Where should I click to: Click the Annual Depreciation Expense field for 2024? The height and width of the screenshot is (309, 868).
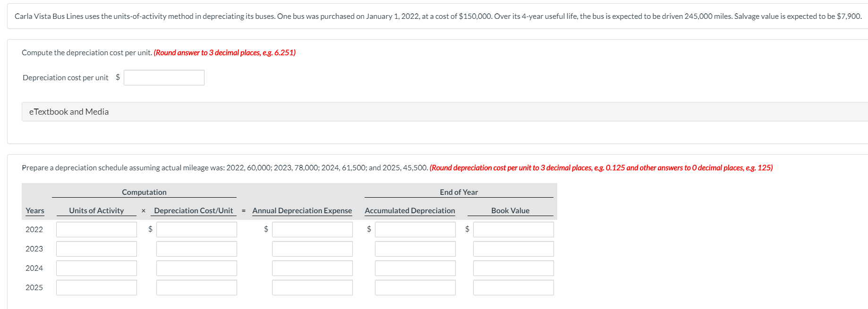[312, 268]
